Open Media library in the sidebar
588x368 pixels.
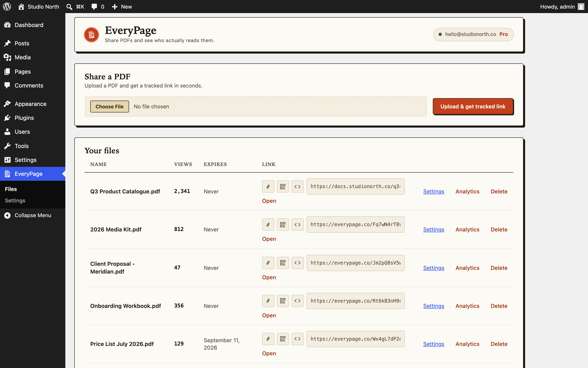32,57
